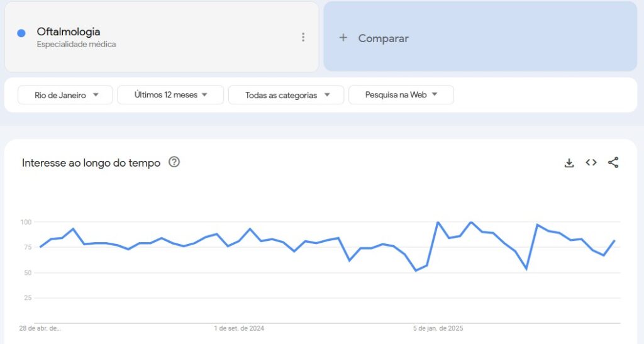Image resolution: width=644 pixels, height=344 pixels.
Task: Click the last data point of the line
Action: [615, 241]
